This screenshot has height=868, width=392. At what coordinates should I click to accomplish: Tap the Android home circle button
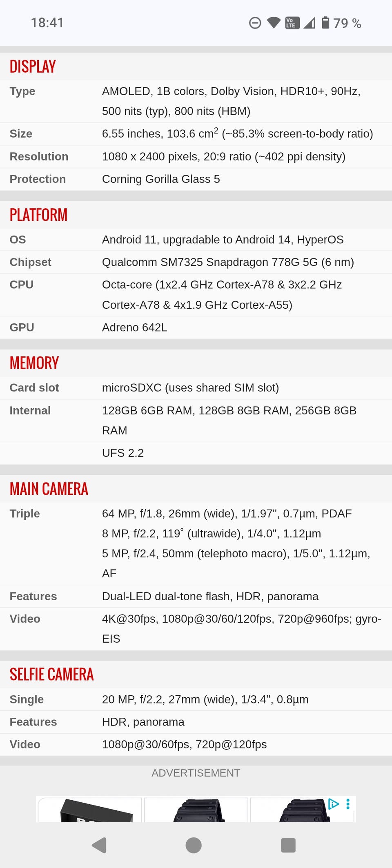[194, 845]
